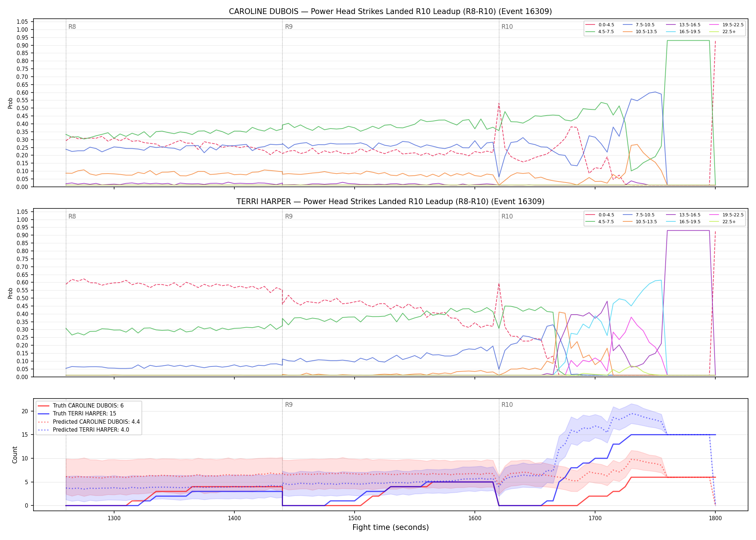Screen dimensions: 756x540
Task: Click the R9 label in the Count chart
Action: 289,405
